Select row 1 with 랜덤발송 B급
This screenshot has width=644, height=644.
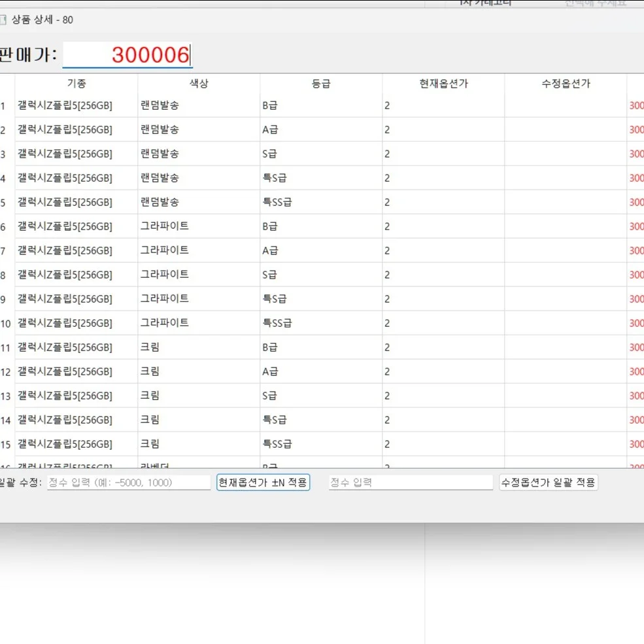coord(196,105)
